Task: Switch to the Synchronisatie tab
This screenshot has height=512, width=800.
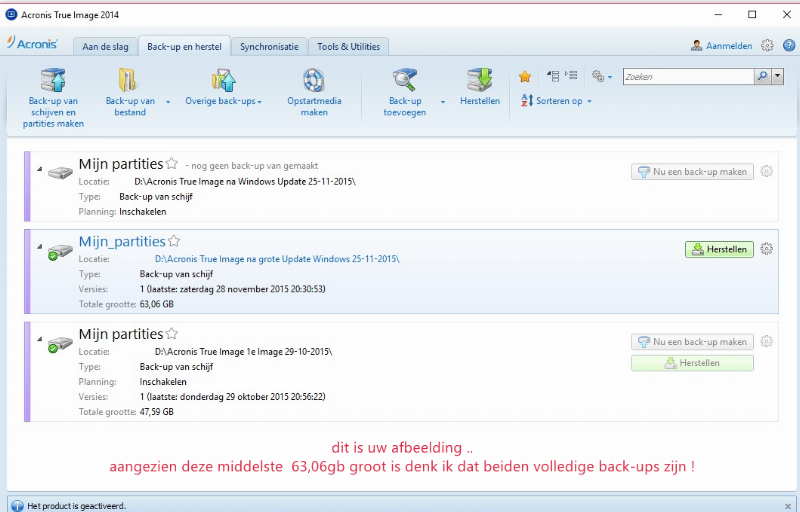Action: pos(269,46)
